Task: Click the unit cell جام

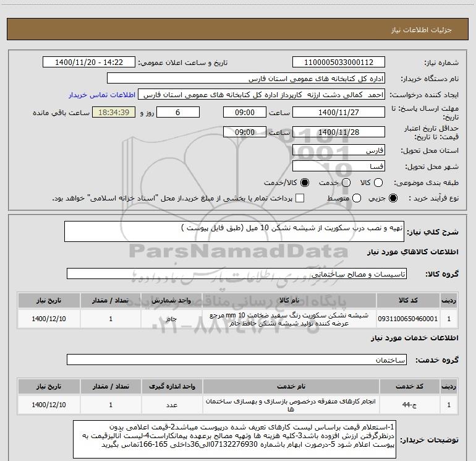Action: [171, 319]
